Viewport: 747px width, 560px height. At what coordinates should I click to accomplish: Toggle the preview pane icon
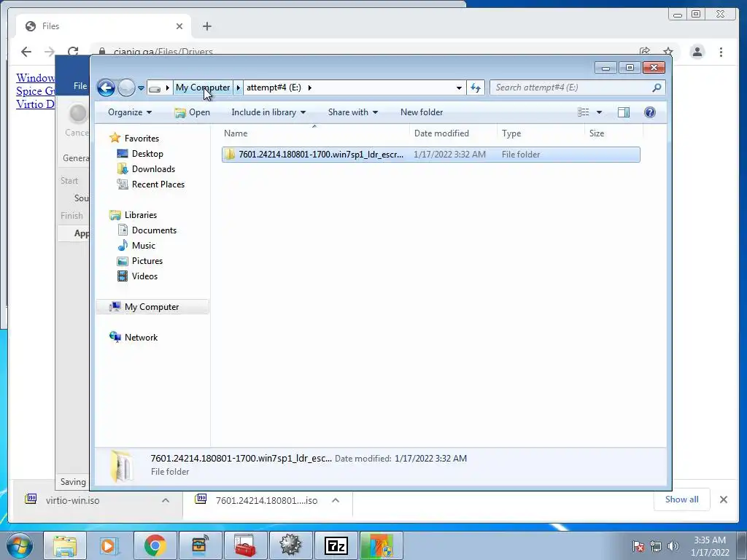(624, 112)
